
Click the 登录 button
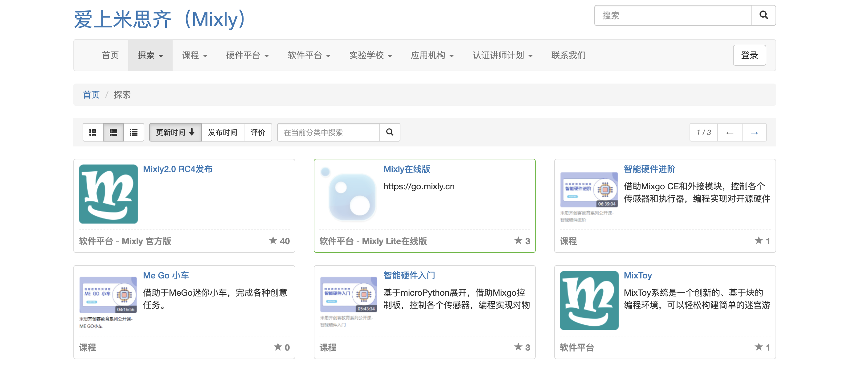tap(749, 55)
